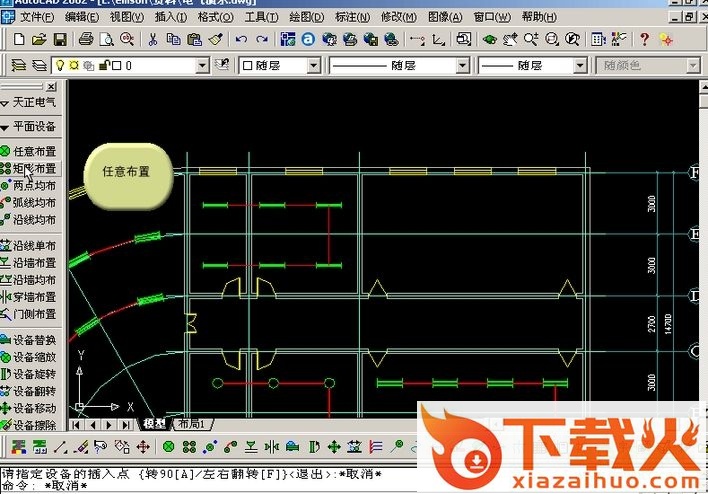Collapse the 天正电气 menu header
The width and height of the screenshot is (708, 494).
click(29, 103)
